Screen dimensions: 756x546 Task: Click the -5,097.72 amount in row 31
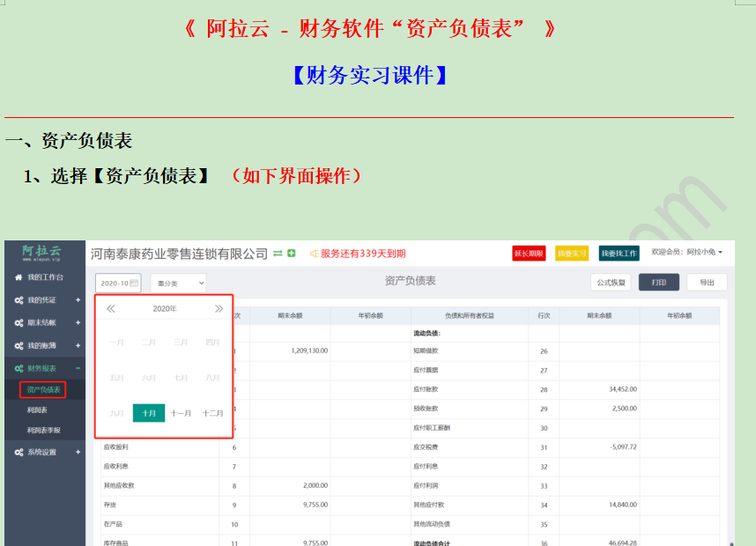[623, 446]
